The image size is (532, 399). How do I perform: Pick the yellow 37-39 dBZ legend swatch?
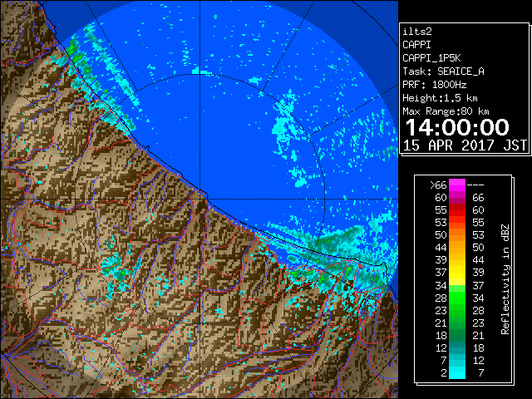click(x=457, y=273)
